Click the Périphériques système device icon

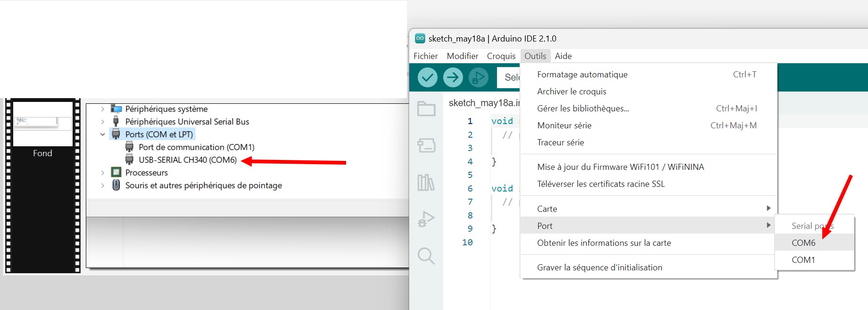pos(116,109)
